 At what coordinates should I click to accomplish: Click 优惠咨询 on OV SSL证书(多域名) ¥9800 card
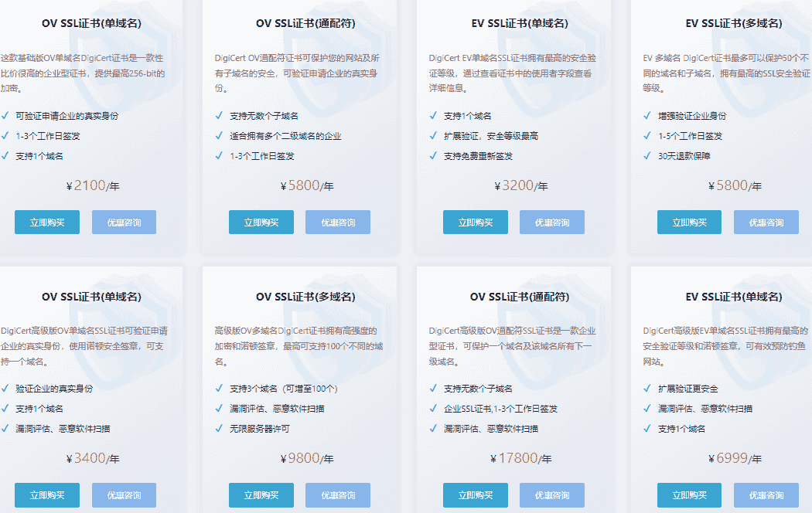(337, 495)
